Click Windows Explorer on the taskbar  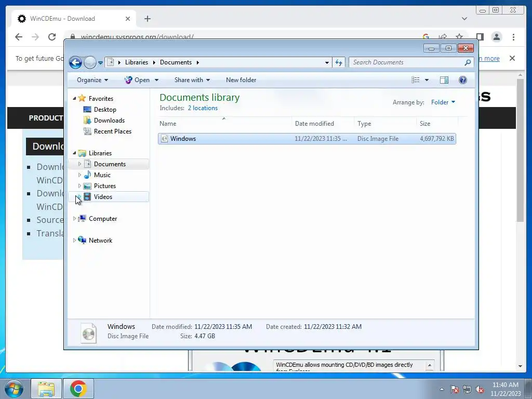[46, 389]
